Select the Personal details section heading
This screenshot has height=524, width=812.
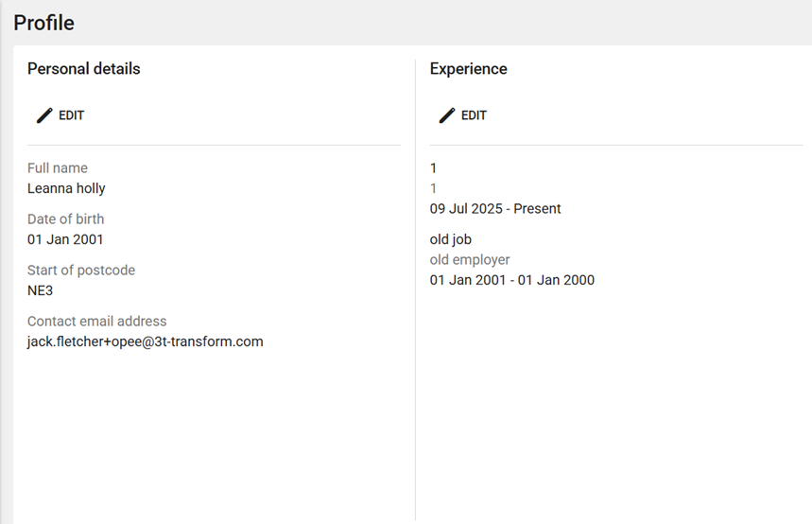point(83,69)
